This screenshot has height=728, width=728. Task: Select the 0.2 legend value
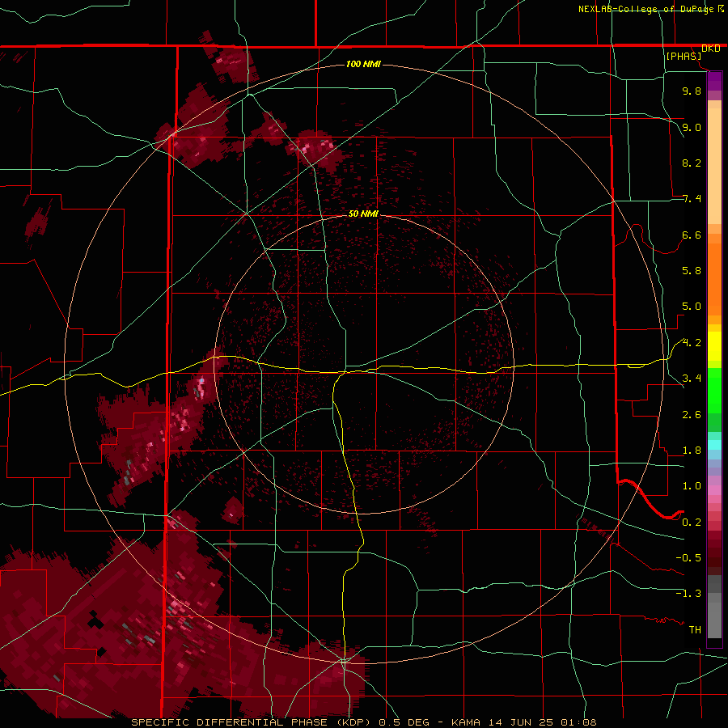(x=692, y=523)
